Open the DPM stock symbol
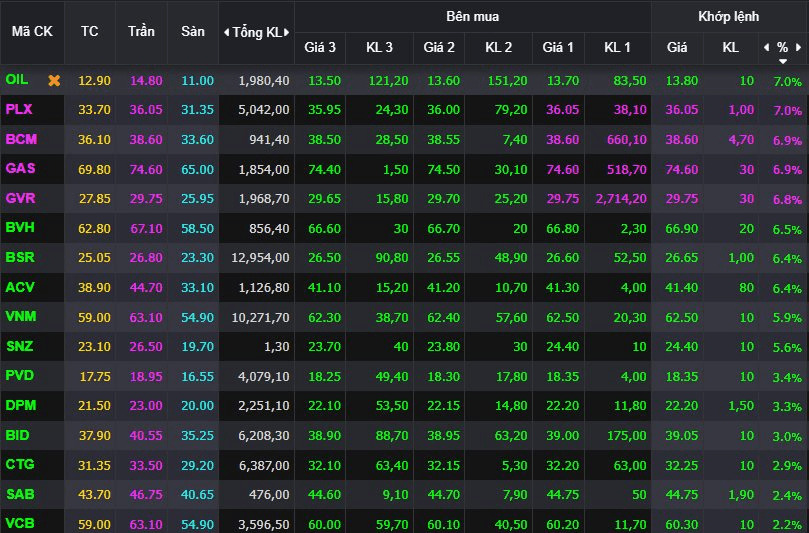The height and width of the screenshot is (533, 809). pos(21,405)
